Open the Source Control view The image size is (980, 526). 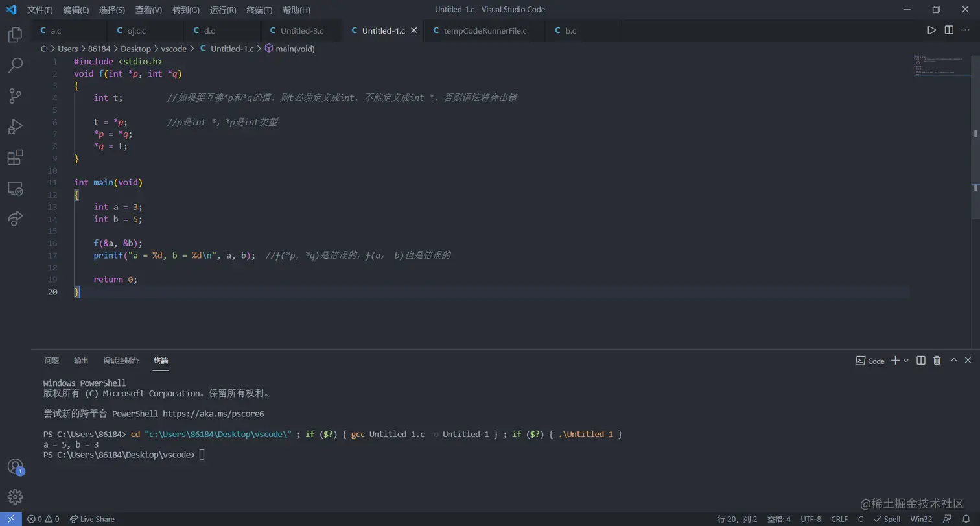coord(15,96)
